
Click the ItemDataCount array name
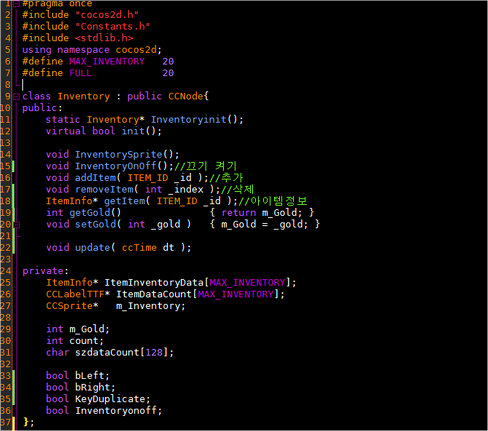coord(154,294)
